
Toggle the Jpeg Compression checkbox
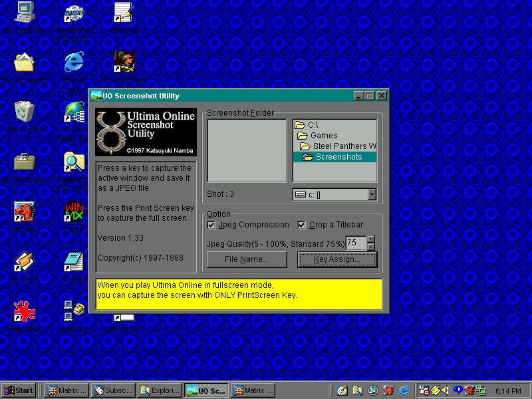211,225
